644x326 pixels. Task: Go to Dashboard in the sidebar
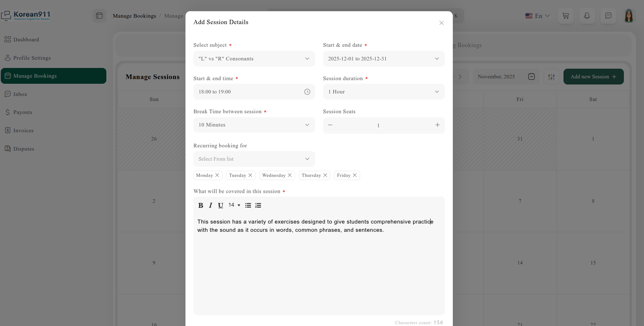point(26,39)
